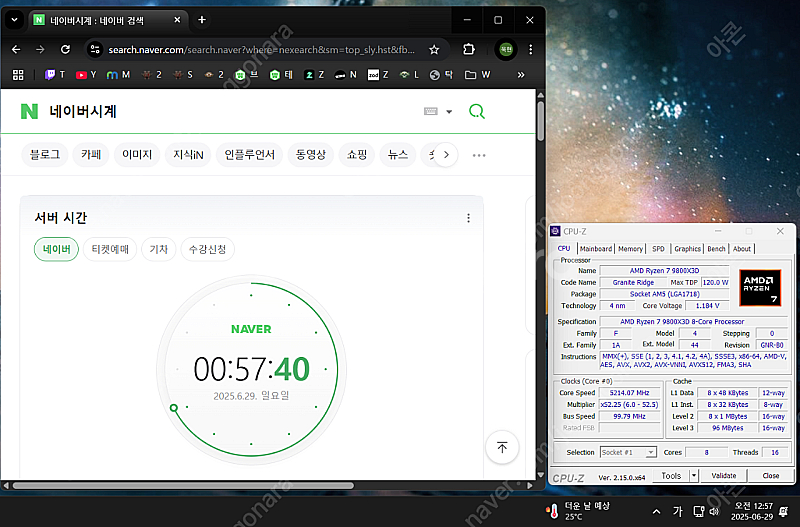This screenshot has height=527, width=800.
Task: Open the apps grid in the bookmarks bar
Action: tap(18, 75)
